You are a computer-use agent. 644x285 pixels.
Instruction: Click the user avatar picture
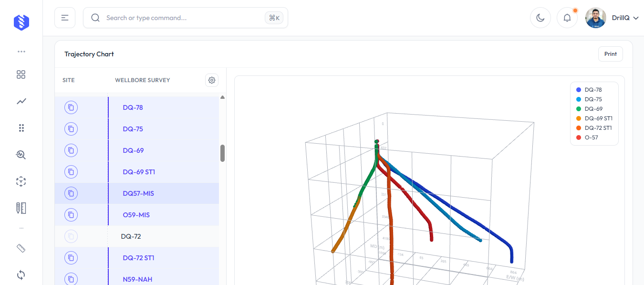click(595, 18)
